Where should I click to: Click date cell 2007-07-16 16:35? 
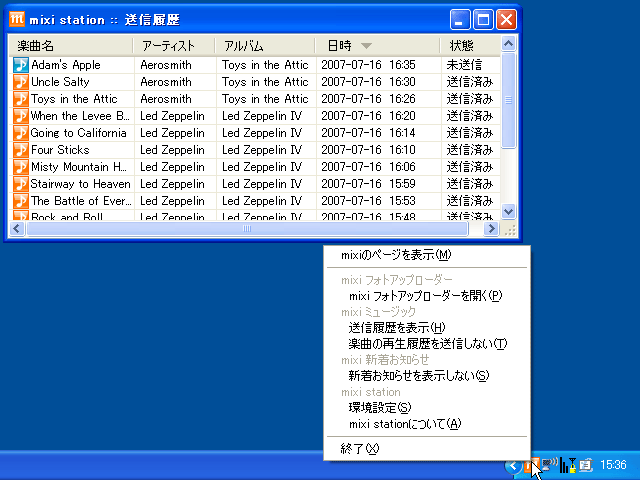pos(368,65)
